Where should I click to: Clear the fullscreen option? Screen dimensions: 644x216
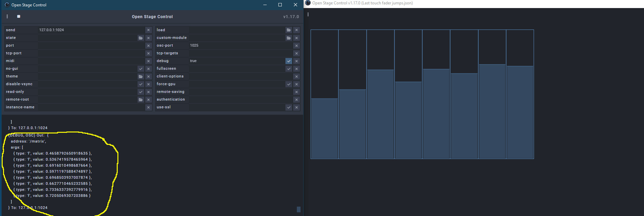297,69
